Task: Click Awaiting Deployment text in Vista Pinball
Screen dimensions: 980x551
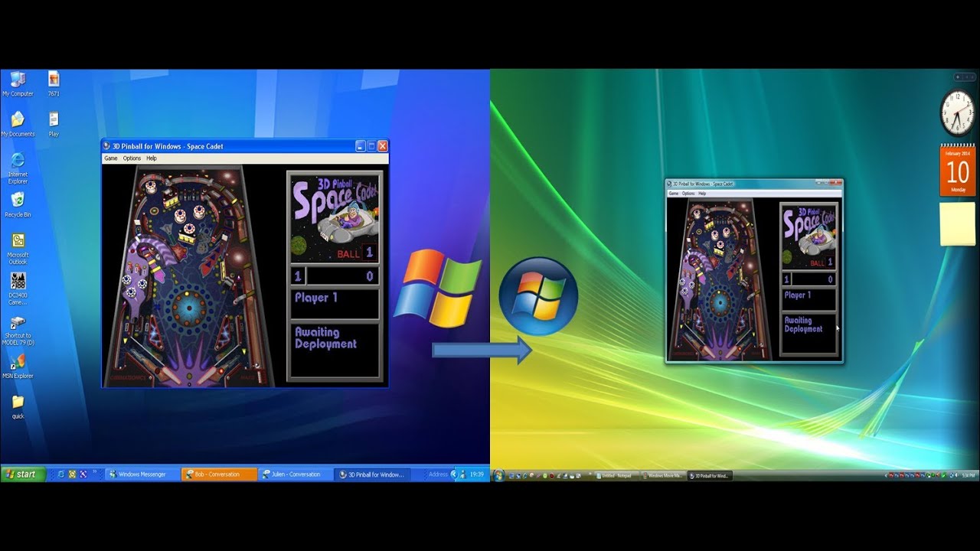Action: (x=803, y=324)
